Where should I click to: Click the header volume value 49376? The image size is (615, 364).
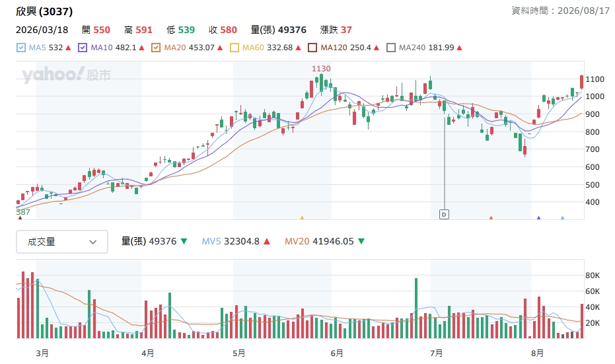click(292, 30)
